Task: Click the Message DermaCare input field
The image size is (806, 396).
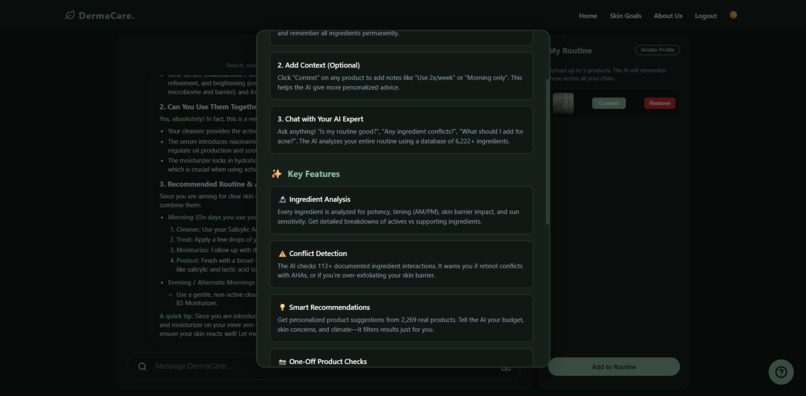Action: 324,366
